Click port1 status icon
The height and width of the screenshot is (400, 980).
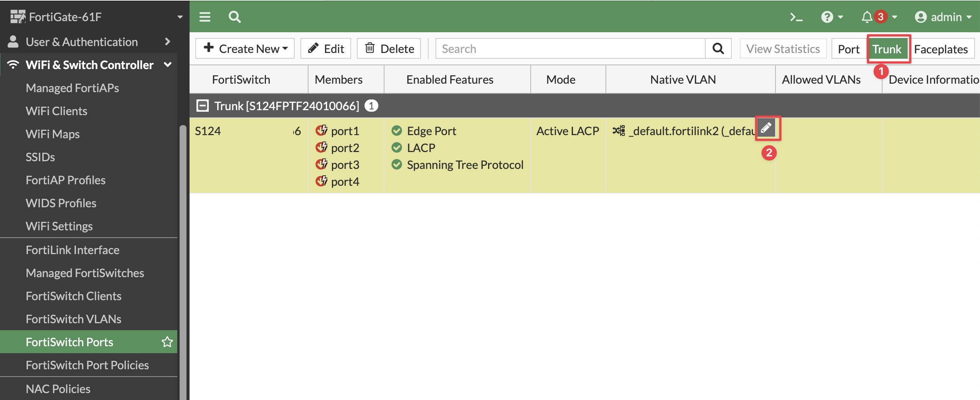pyautogui.click(x=322, y=131)
